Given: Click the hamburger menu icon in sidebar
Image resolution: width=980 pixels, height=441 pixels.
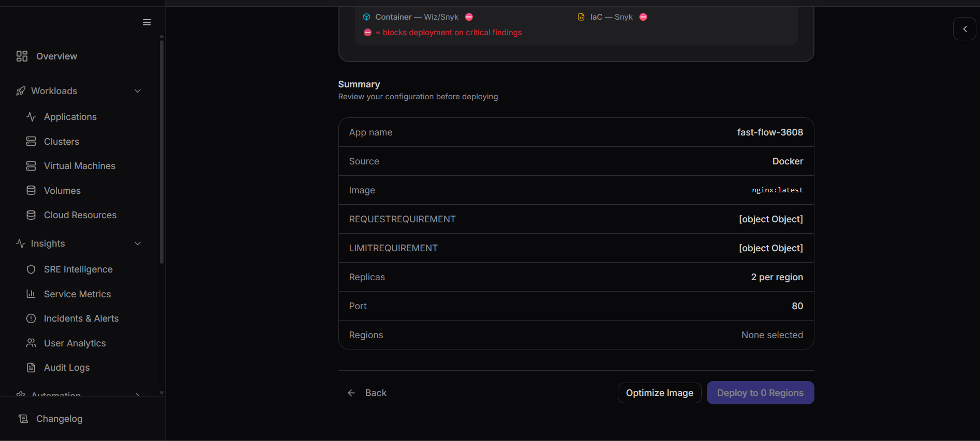Looking at the screenshot, I should tap(147, 22).
